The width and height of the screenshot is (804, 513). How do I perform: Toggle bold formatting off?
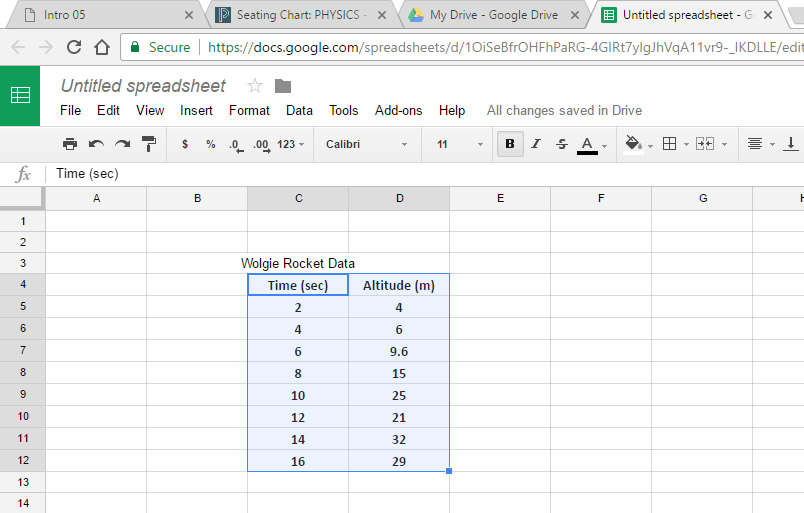click(510, 144)
